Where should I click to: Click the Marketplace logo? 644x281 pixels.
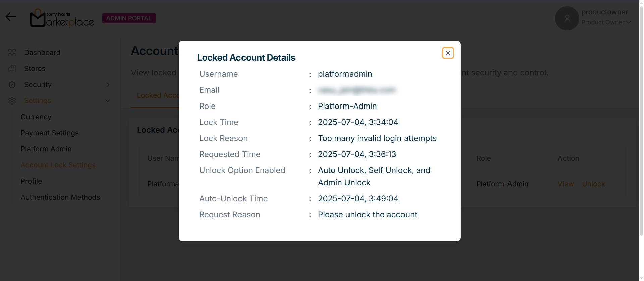(x=62, y=18)
